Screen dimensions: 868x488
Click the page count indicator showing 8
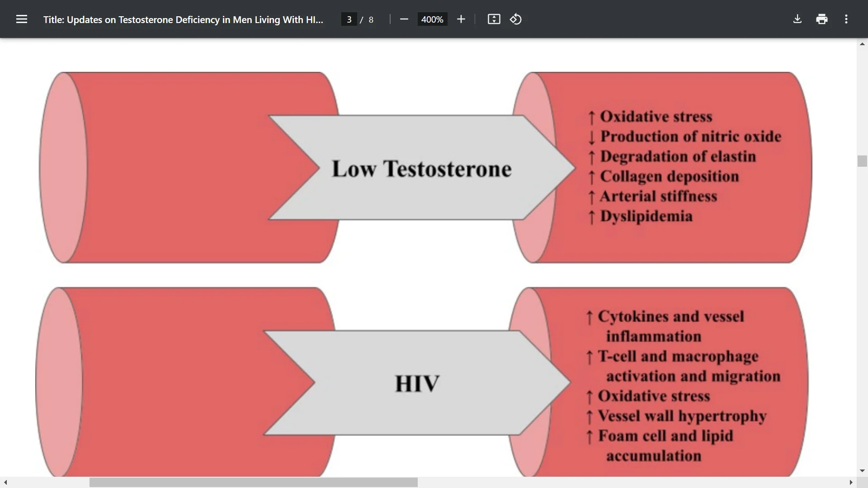[x=371, y=19]
